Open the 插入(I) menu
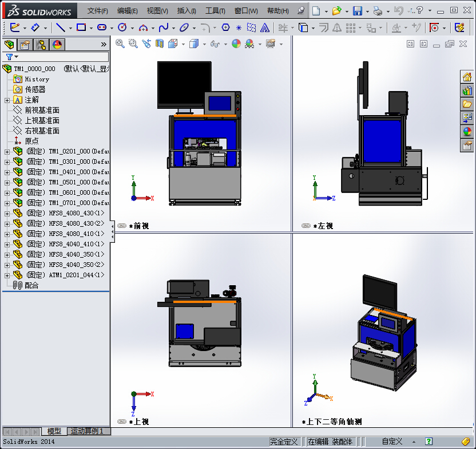This screenshot has width=476, height=449. [x=187, y=11]
